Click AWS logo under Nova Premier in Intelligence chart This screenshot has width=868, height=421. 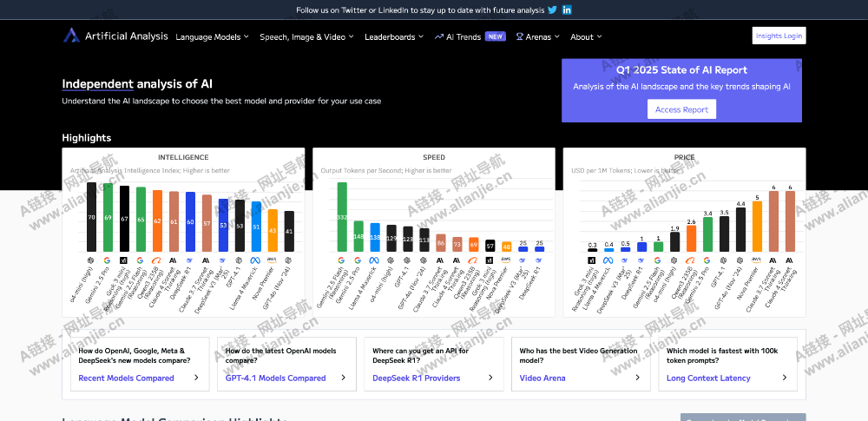point(273,260)
